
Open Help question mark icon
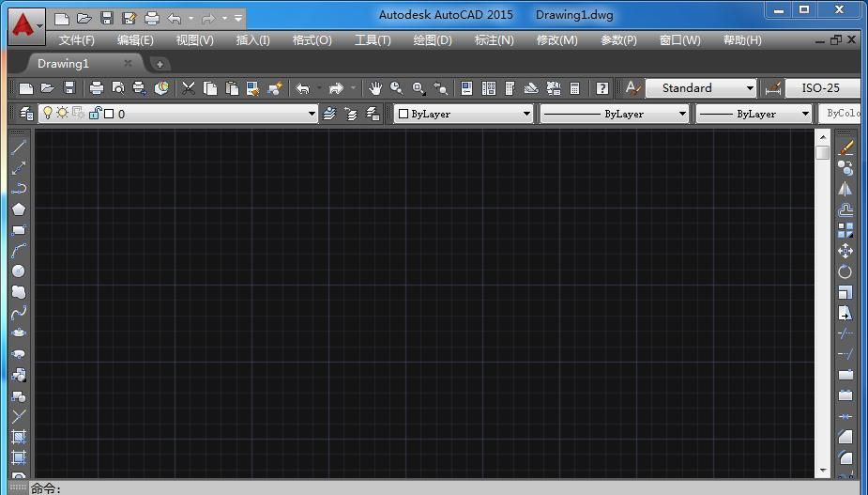point(602,88)
